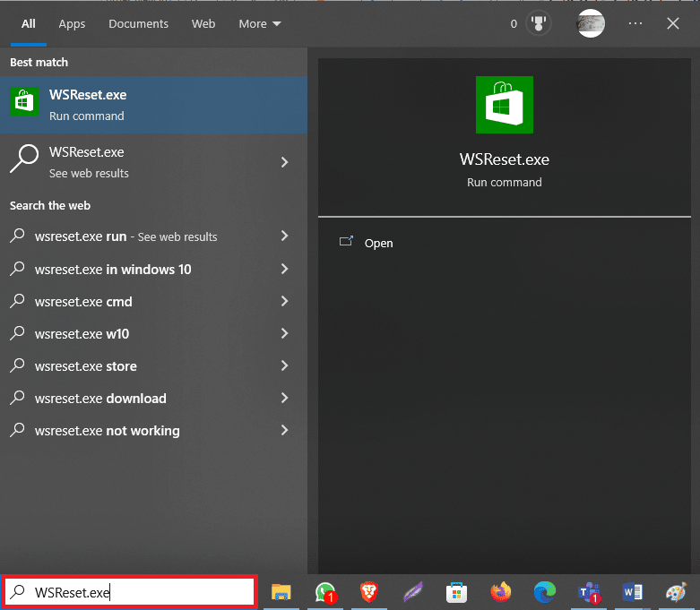The height and width of the screenshot is (610, 700).
Task: Expand arrow for wsreset.exe cmd suggestion
Action: pyautogui.click(x=284, y=301)
